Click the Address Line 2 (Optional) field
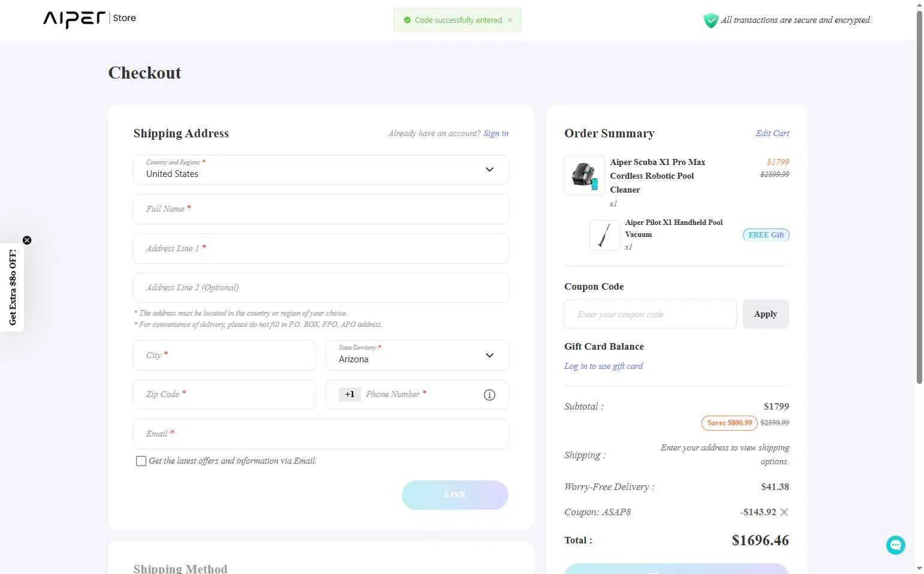The image size is (924, 574). [x=321, y=288]
